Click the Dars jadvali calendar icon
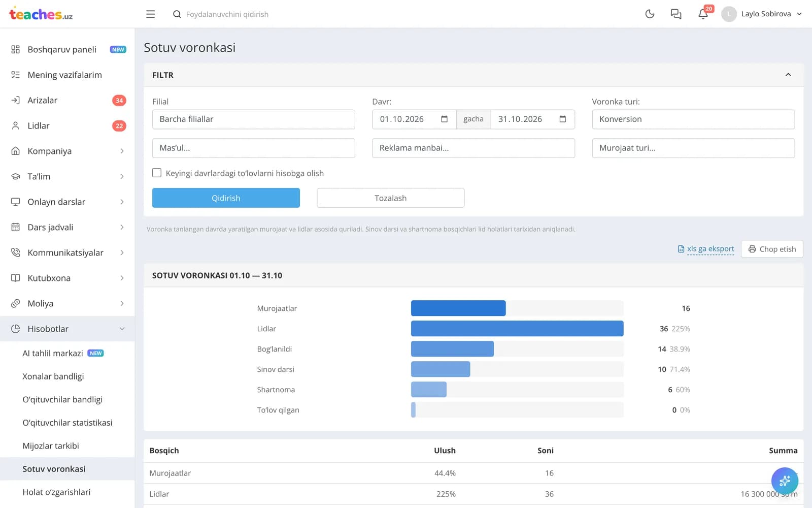Screen dimensions: 812x508 click(x=16, y=227)
